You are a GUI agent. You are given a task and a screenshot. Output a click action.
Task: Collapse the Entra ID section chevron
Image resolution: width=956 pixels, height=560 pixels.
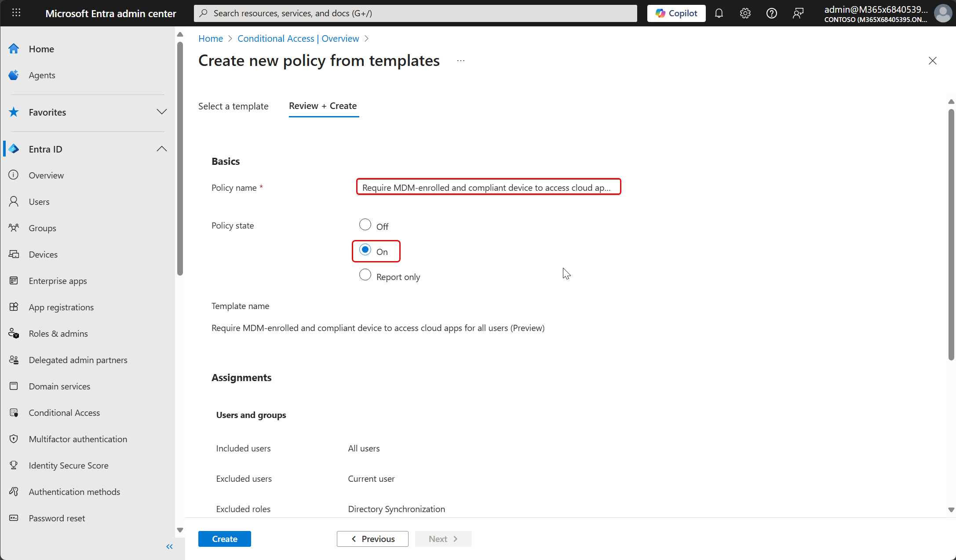coord(161,149)
